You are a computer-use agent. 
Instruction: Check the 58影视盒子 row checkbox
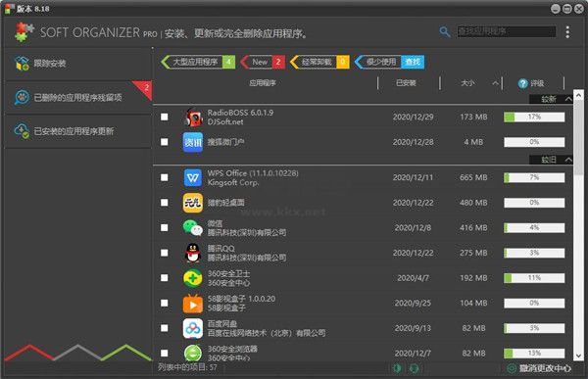(x=165, y=303)
